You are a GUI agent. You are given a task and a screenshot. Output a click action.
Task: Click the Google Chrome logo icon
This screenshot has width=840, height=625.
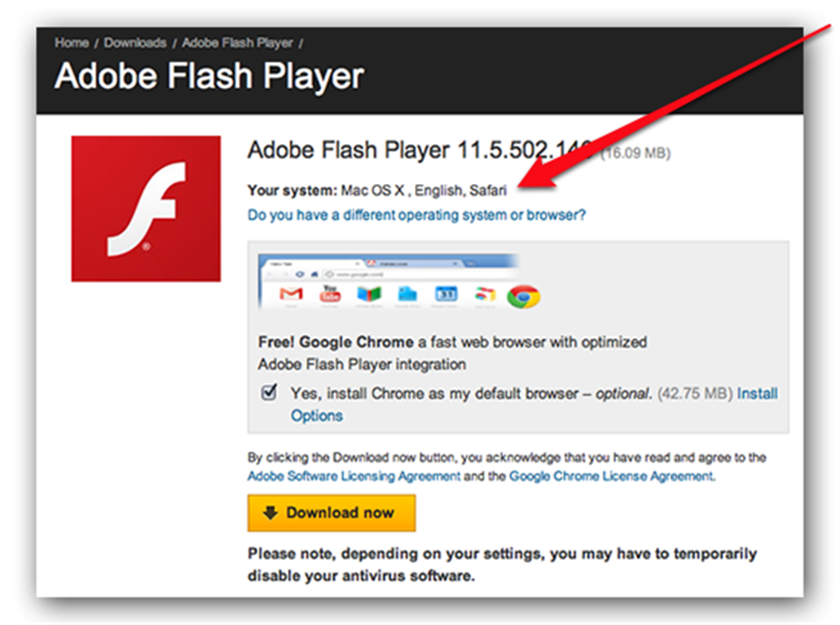[523, 297]
